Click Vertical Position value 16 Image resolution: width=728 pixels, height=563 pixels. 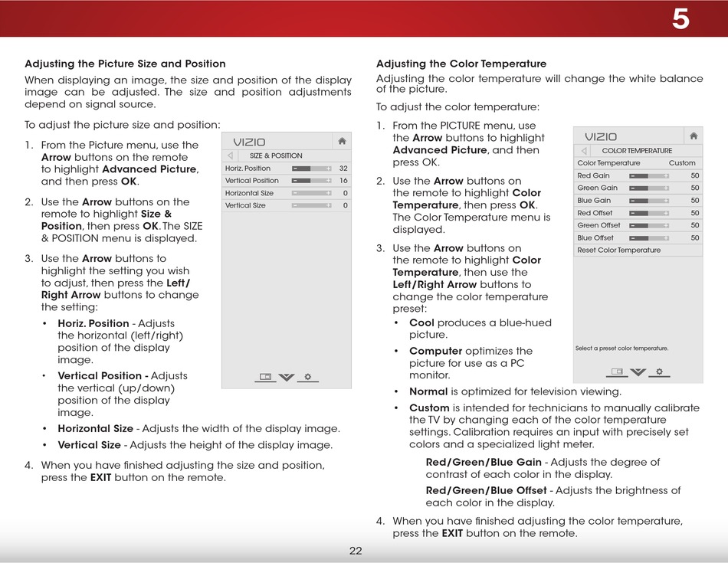tap(343, 181)
